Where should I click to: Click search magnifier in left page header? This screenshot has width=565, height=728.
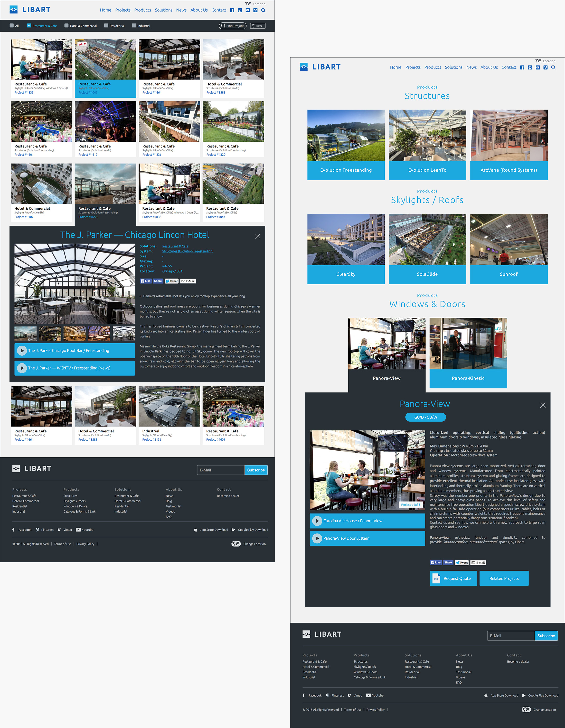point(263,10)
